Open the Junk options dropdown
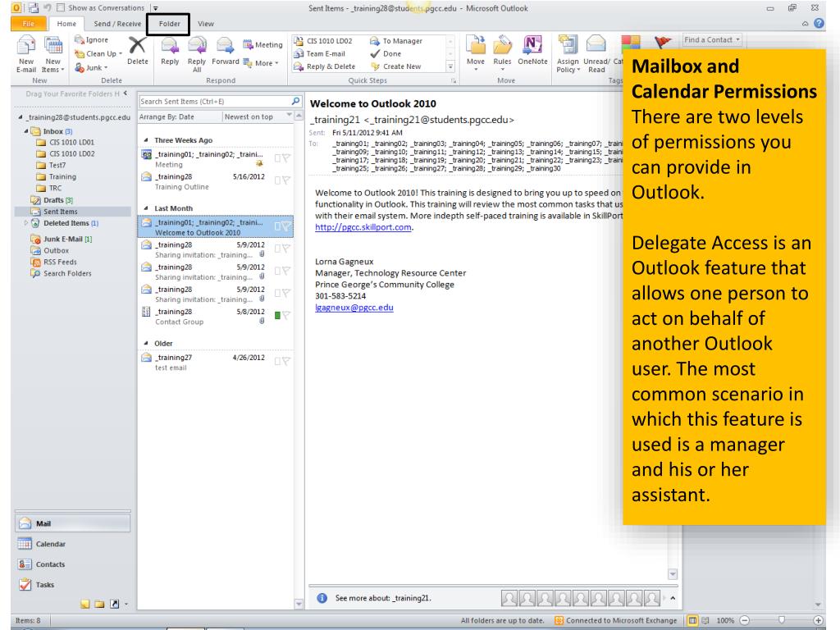The image size is (840, 630). pyautogui.click(x=91, y=67)
